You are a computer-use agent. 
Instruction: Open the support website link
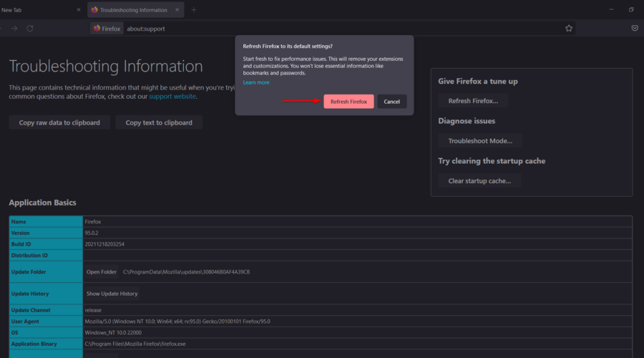(x=172, y=97)
